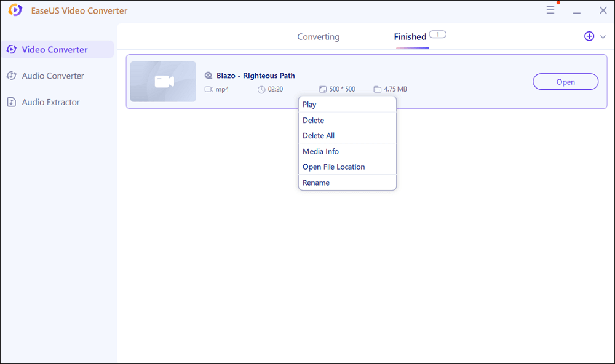Select Open File Location menu entry
The height and width of the screenshot is (364, 615).
[x=333, y=167]
